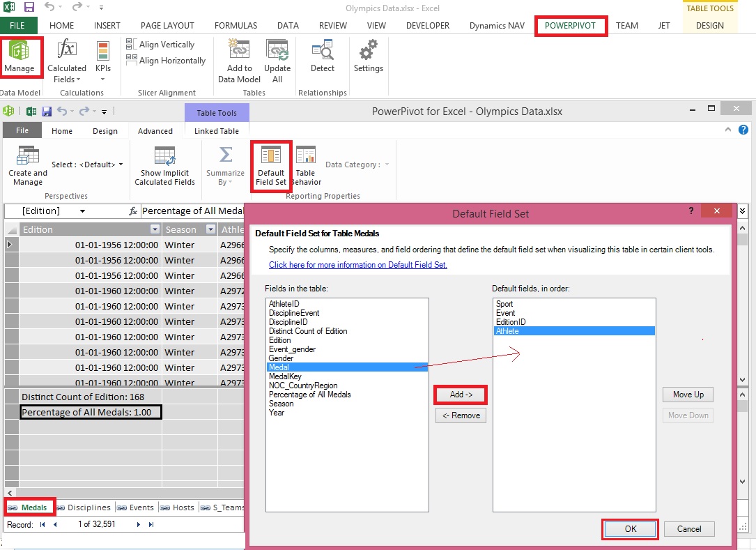This screenshot has width=756, height=550.
Task: Open the Disciplines sheet tab
Action: [x=84, y=507]
